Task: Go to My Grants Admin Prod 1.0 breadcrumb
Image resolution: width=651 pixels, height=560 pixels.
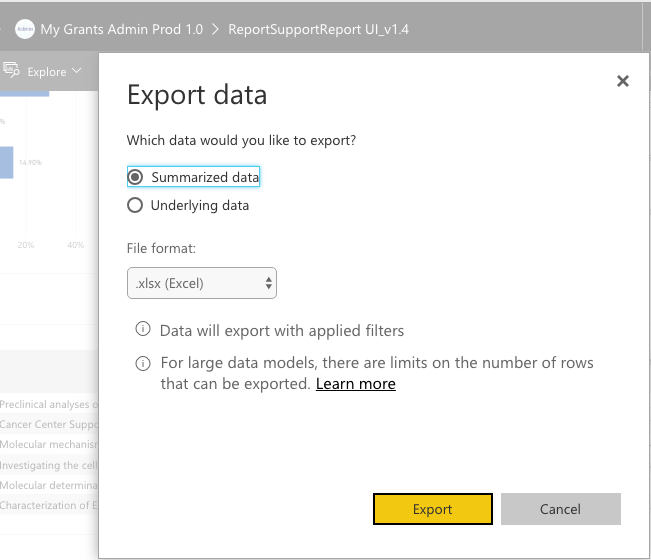Action: click(122, 29)
